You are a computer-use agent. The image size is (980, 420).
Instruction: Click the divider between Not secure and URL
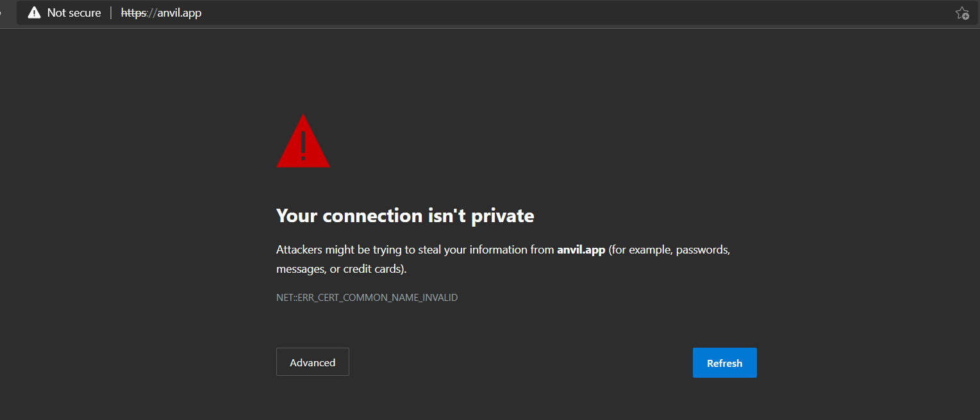[111, 13]
